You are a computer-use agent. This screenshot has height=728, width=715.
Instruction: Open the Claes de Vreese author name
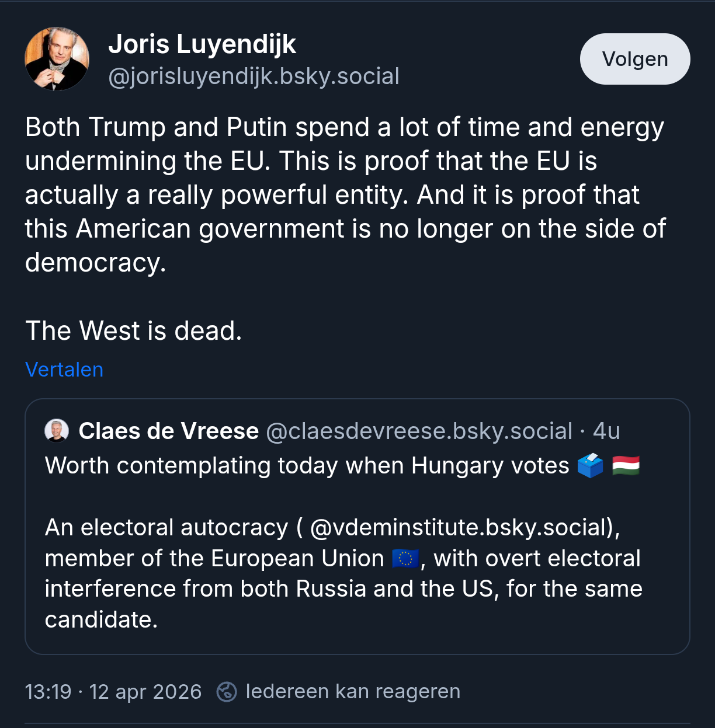168,431
